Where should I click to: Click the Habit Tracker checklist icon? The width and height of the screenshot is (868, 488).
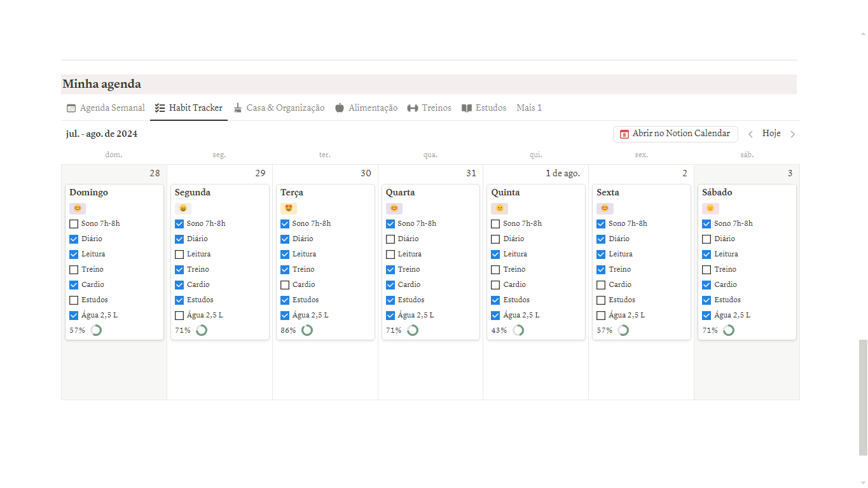tap(160, 108)
